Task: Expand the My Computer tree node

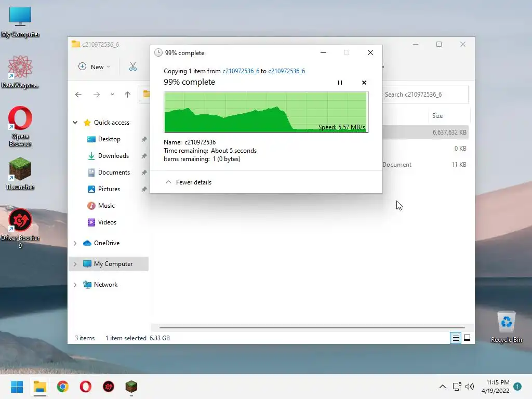Action: click(75, 264)
